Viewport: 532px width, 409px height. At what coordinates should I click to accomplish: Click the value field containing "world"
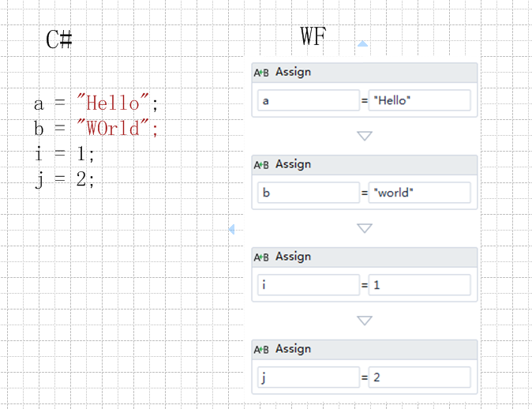[x=420, y=193]
